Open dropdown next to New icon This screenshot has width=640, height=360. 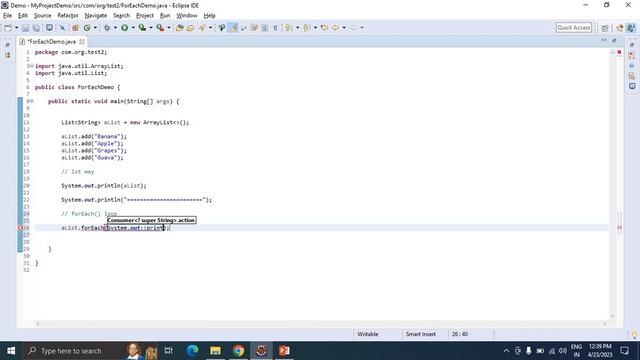tap(16, 28)
